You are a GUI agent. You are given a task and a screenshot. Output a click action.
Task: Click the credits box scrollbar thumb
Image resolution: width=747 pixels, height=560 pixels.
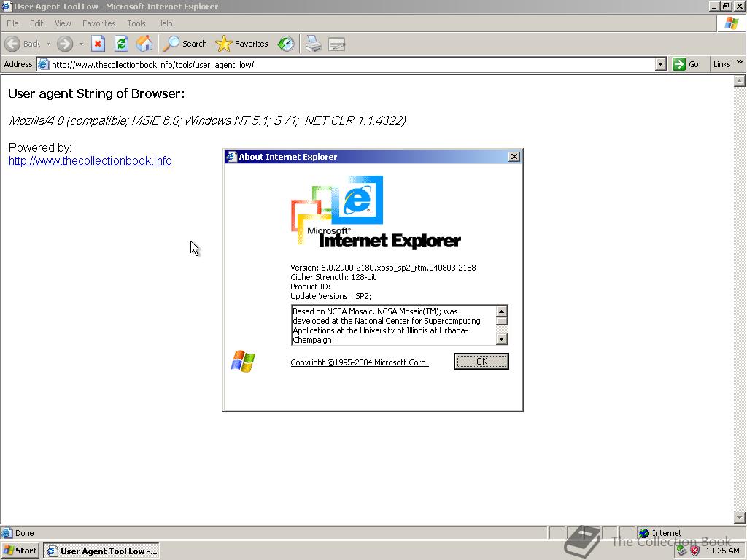point(502,321)
